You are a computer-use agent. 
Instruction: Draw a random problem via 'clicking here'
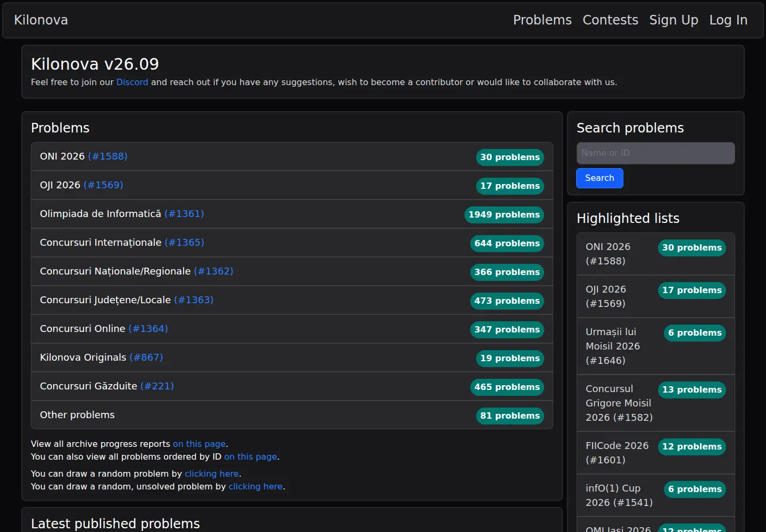(212, 474)
